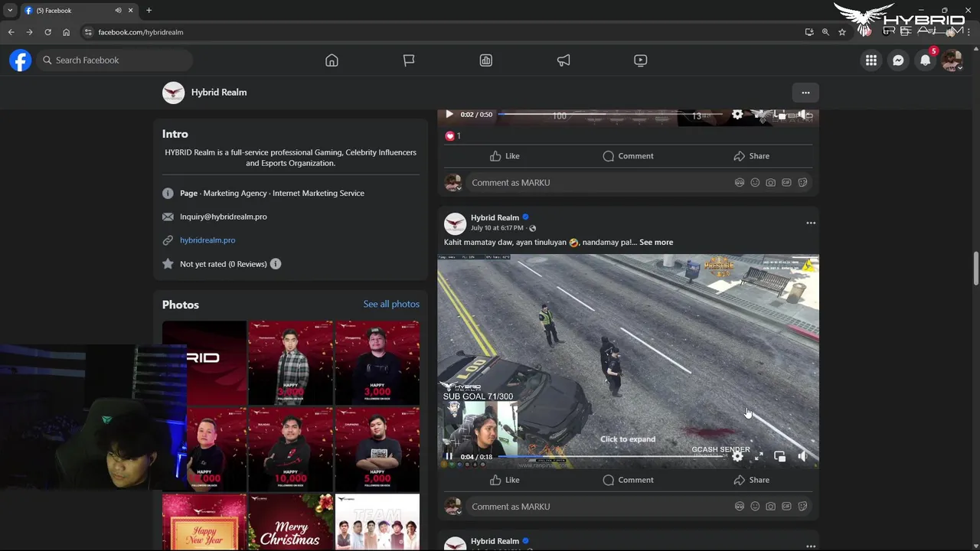
Task: Open a new browser tab
Action: (149, 11)
